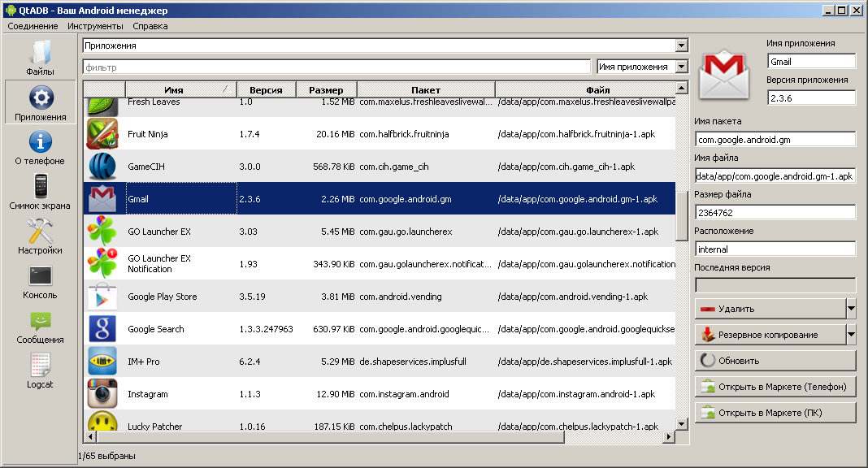Open the Удалить button dropdown arrow
The height and width of the screenshot is (468, 868).
(x=852, y=309)
